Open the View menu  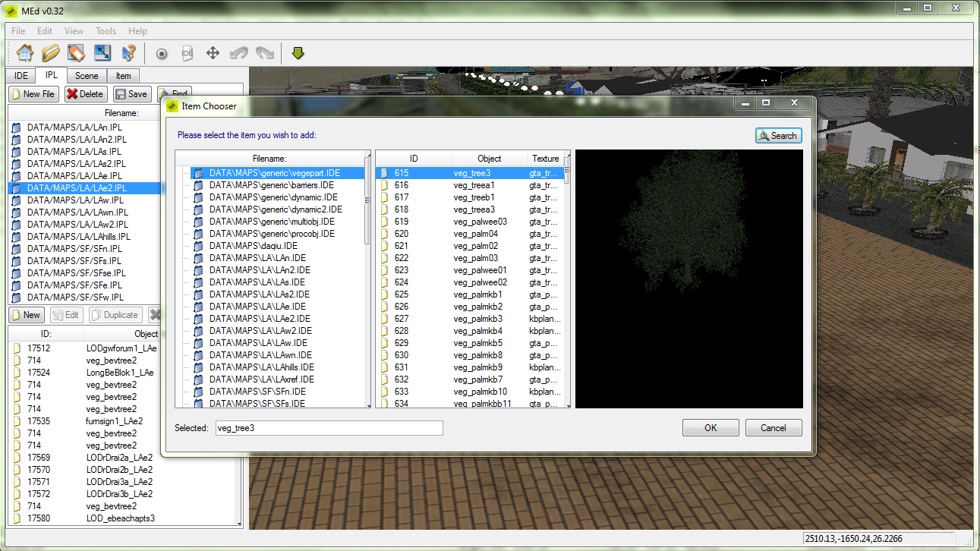[74, 31]
